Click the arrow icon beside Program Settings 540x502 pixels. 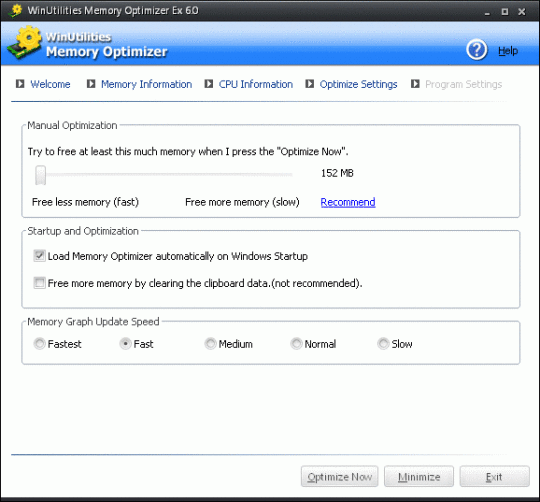(415, 84)
